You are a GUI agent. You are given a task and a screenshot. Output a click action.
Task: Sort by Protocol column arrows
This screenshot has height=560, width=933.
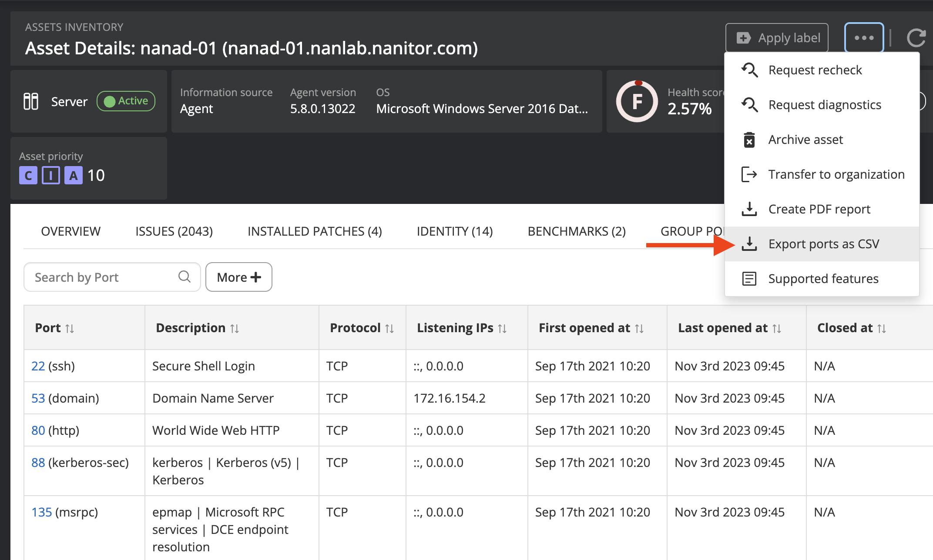point(389,328)
